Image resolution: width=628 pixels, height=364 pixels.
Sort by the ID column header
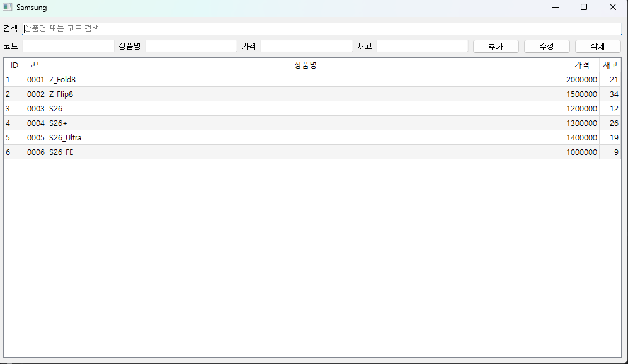[14, 65]
